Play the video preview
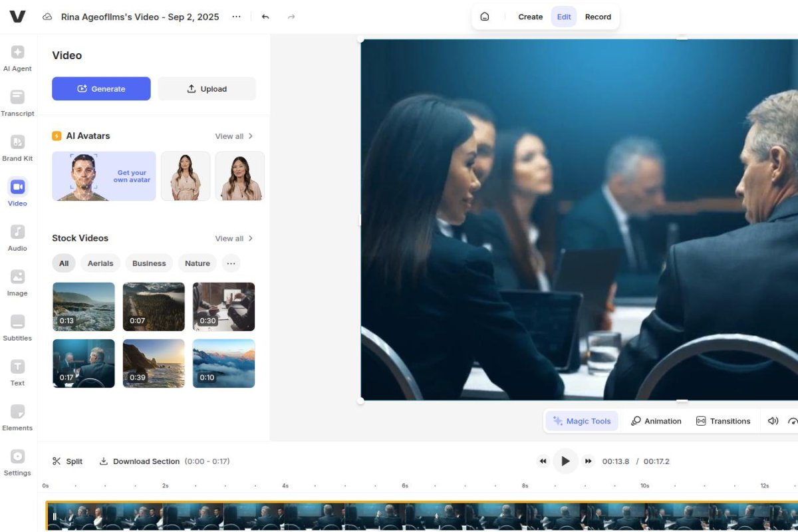 [565, 461]
